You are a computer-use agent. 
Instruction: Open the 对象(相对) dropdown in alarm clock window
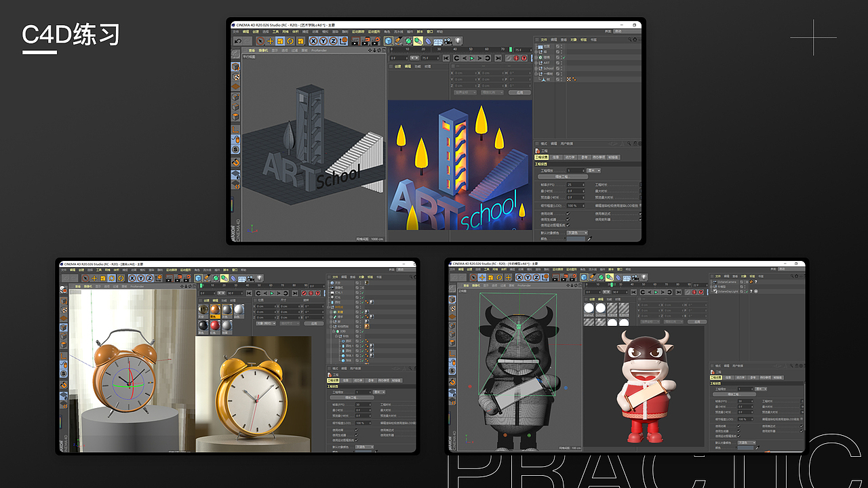264,323
